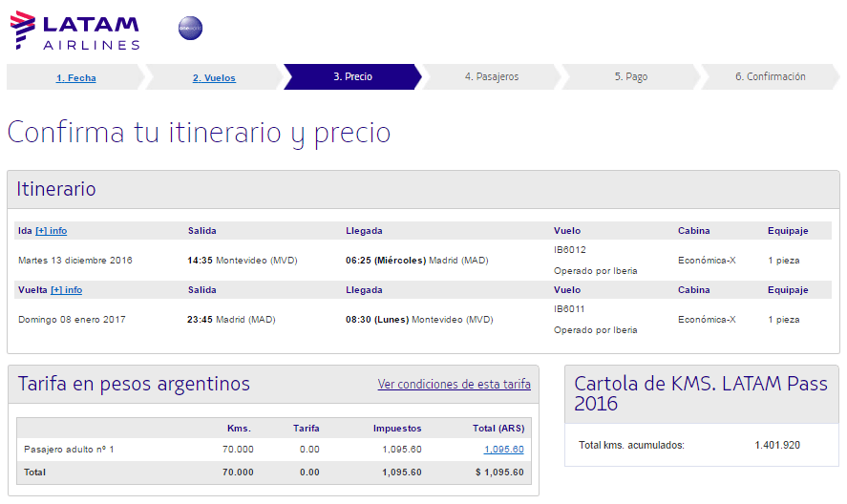Image resolution: width=847 pixels, height=504 pixels.
Task: Click the 70.000 kms in the Total row
Action: (x=238, y=472)
